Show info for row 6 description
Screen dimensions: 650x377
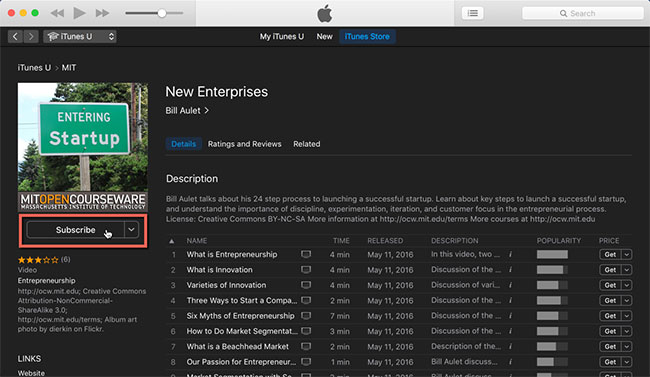[510, 331]
